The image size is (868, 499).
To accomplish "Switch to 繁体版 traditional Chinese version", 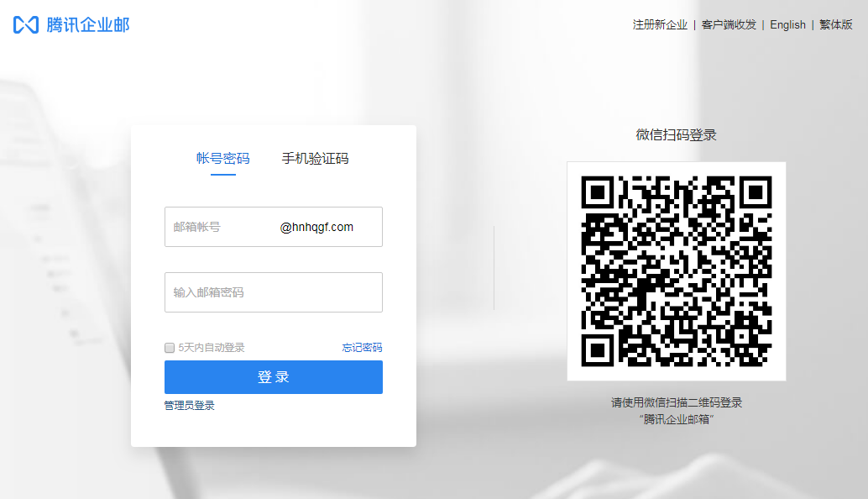I will [836, 24].
